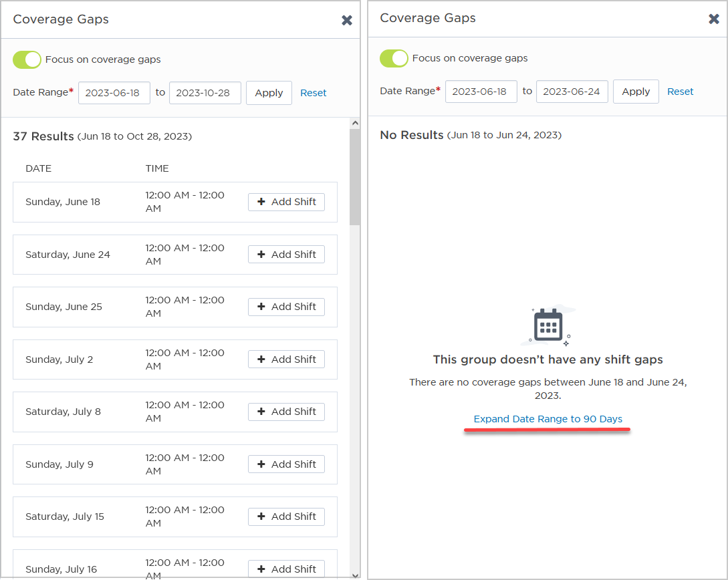
Task: Click start date field 2023-06-18 in right panel
Action: [x=481, y=92]
